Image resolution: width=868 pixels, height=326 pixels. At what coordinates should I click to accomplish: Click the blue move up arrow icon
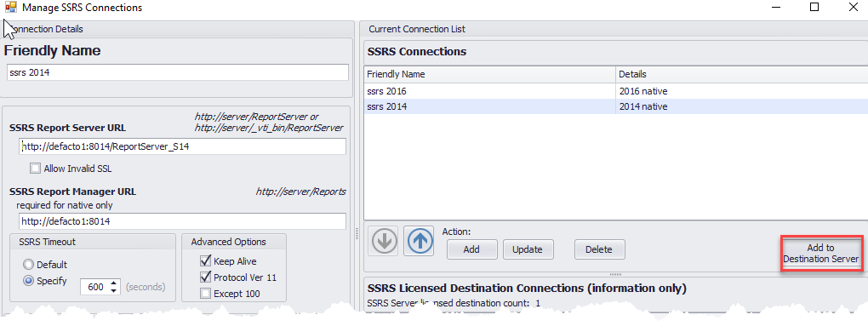[419, 241]
